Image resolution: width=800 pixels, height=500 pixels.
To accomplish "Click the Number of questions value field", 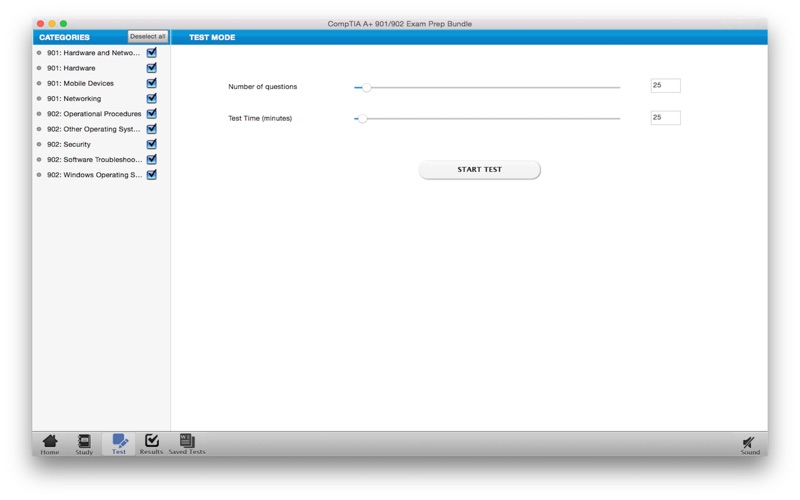I will pyautogui.click(x=665, y=86).
